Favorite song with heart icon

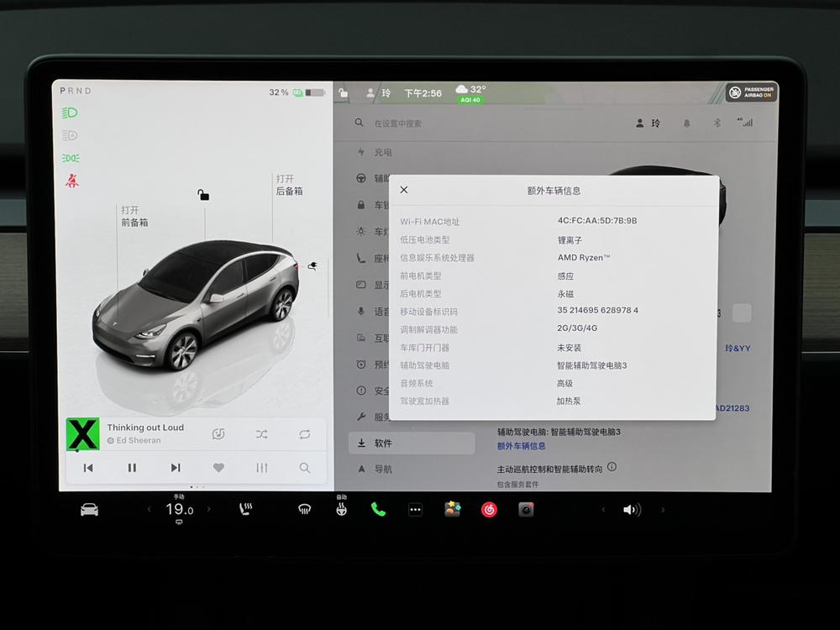pyautogui.click(x=218, y=468)
